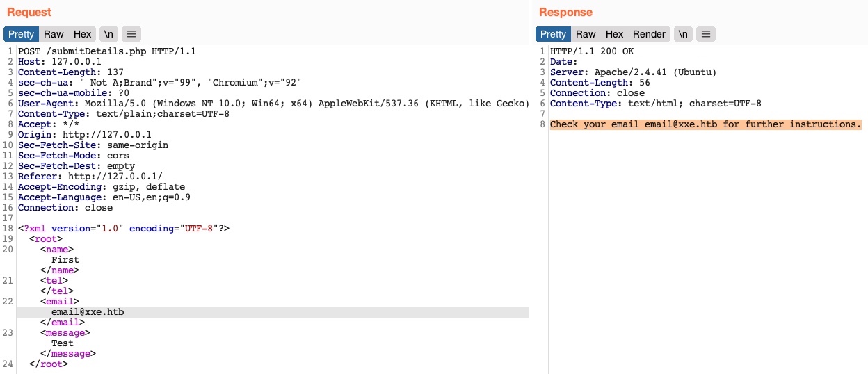This screenshot has height=374, width=868.
Task: Click the Host: 127.0.0.1 header line
Action: [60, 62]
